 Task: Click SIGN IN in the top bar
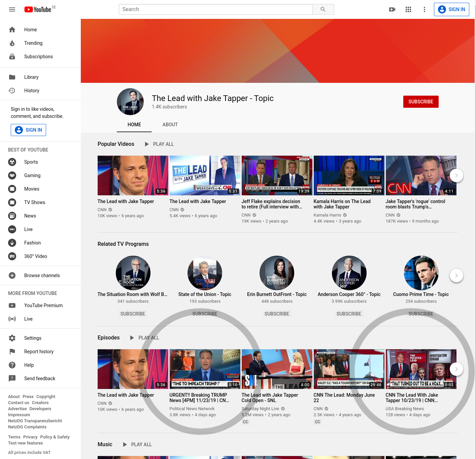click(x=451, y=9)
